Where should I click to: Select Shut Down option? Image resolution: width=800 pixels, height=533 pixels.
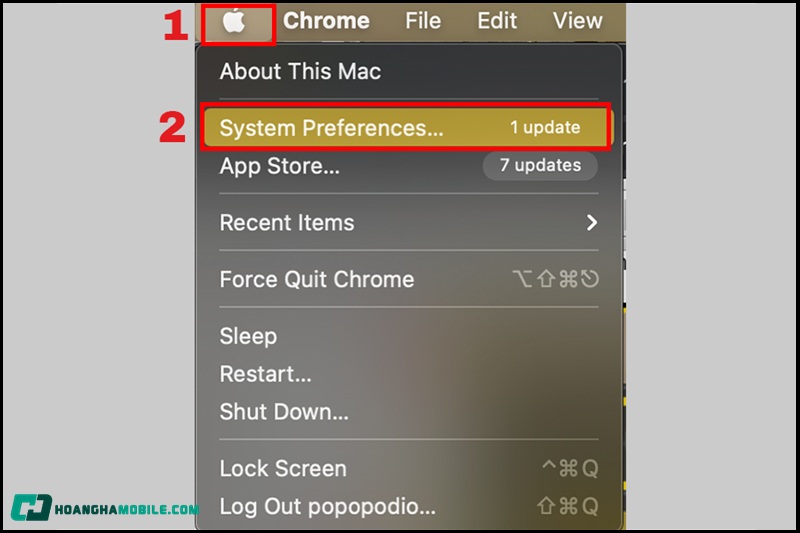tap(284, 412)
